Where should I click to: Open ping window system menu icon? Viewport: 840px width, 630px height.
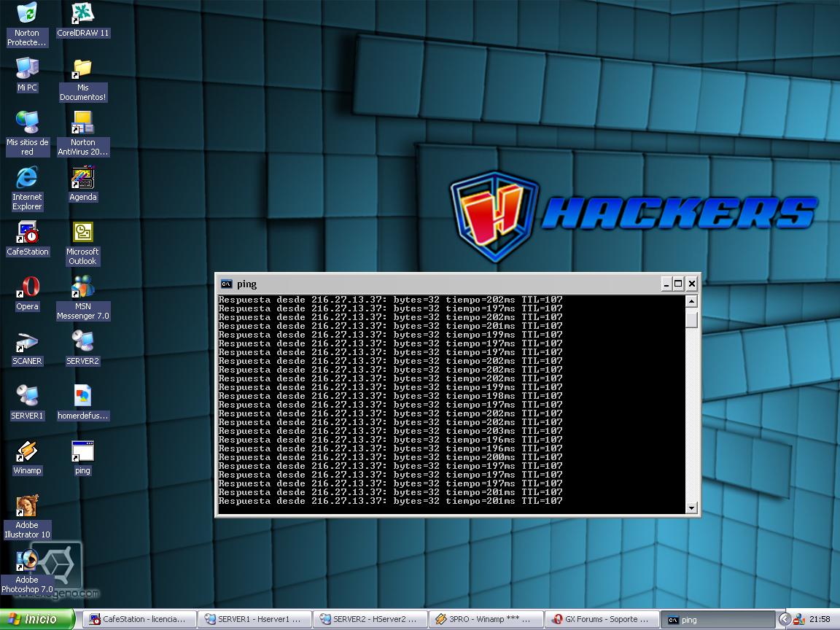coord(227,284)
